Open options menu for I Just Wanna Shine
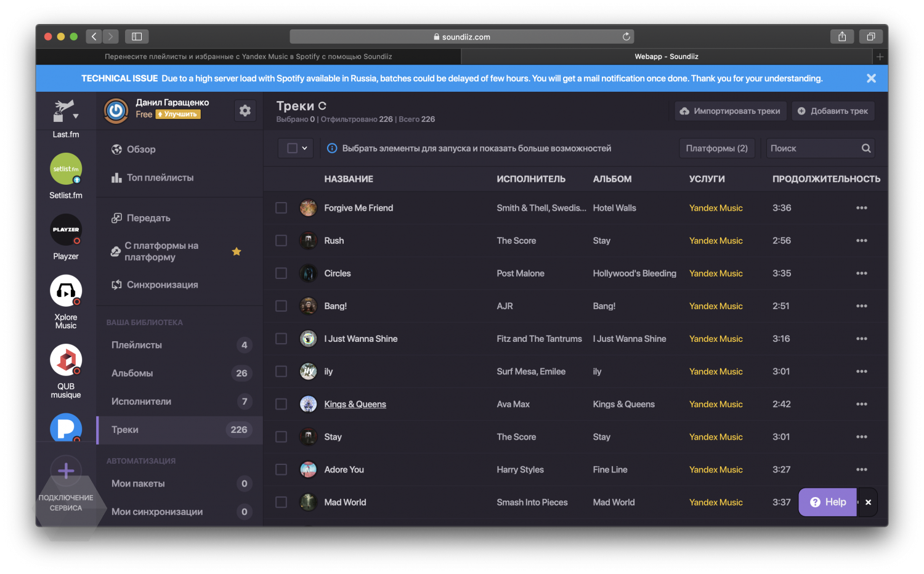Viewport: 924px width, 574px height. [862, 338]
